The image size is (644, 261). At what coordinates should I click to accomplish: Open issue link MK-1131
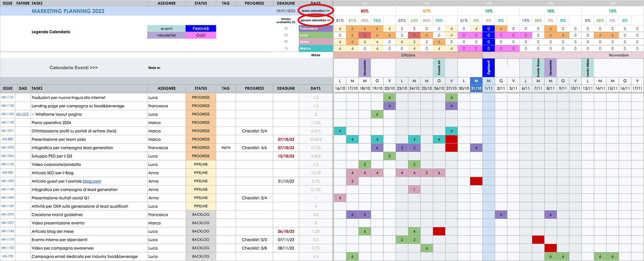pos(7,97)
